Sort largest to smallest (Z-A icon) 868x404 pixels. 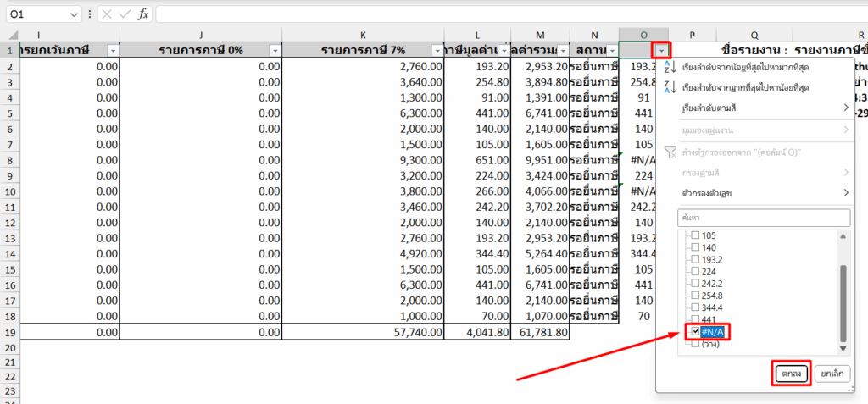pos(668,88)
